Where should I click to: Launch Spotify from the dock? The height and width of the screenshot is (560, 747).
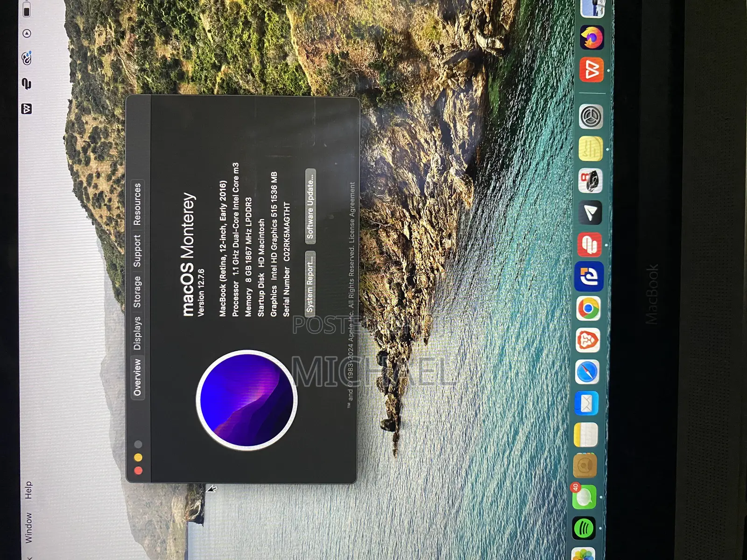[x=584, y=529]
